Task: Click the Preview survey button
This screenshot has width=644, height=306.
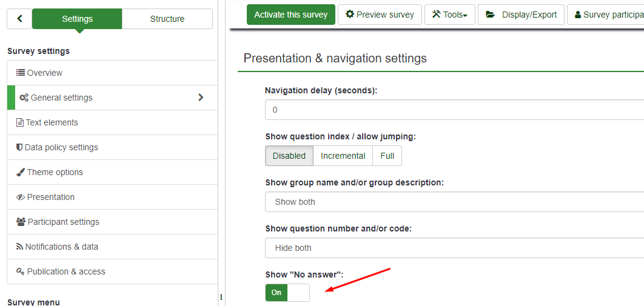Action: [380, 15]
